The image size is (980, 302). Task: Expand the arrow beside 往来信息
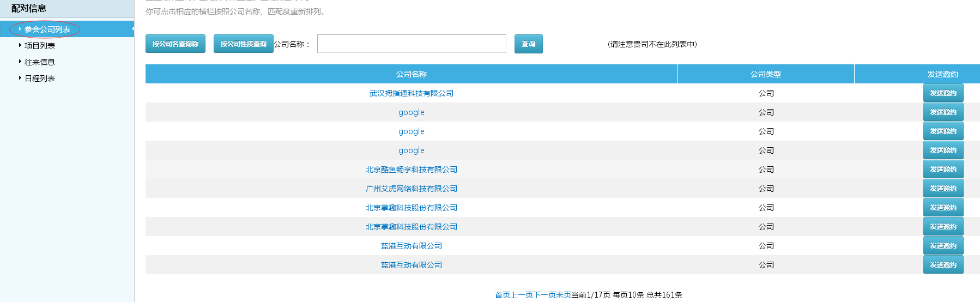[x=20, y=62]
